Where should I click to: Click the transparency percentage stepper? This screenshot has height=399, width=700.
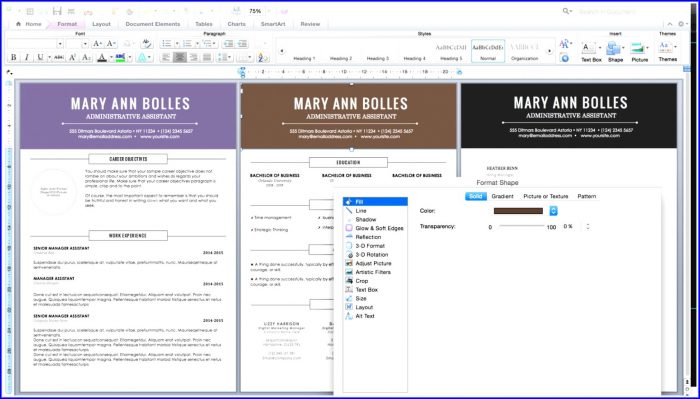[x=588, y=227]
